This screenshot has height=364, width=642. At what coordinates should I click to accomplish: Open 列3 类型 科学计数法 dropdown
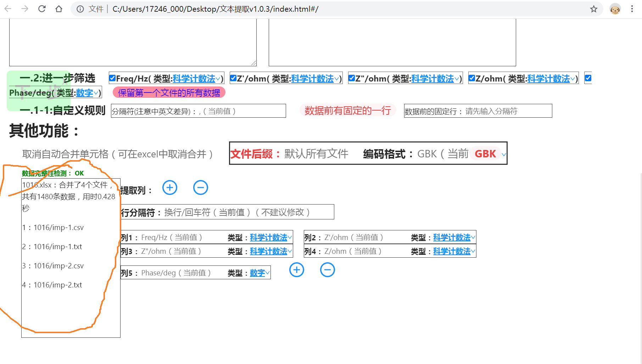click(x=271, y=251)
